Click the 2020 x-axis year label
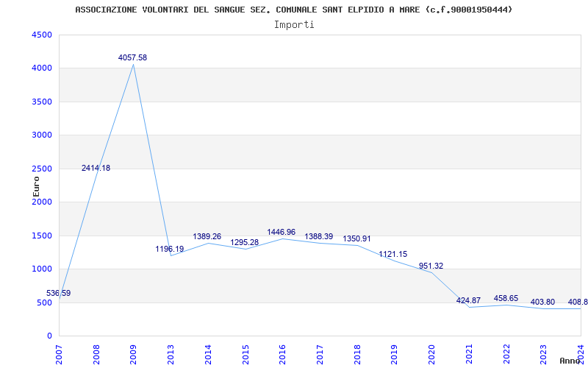The width and height of the screenshot is (588, 368). (431, 355)
